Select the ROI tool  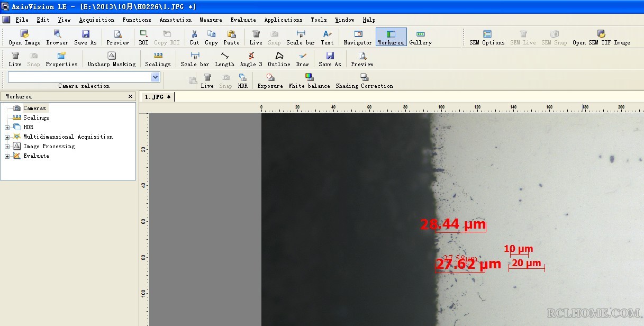tap(144, 37)
